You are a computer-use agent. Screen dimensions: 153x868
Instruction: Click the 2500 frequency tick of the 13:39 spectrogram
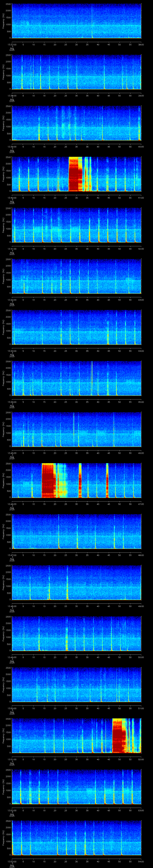[x=8, y=106]
